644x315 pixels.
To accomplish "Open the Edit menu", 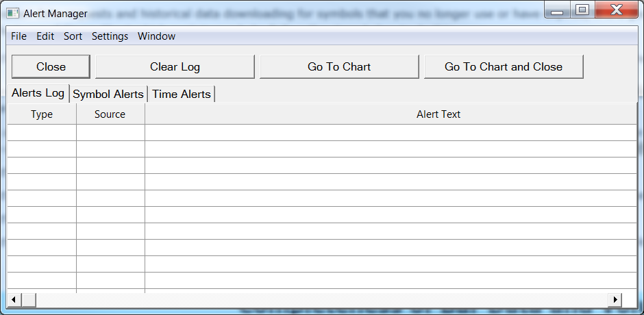I will pos(45,36).
